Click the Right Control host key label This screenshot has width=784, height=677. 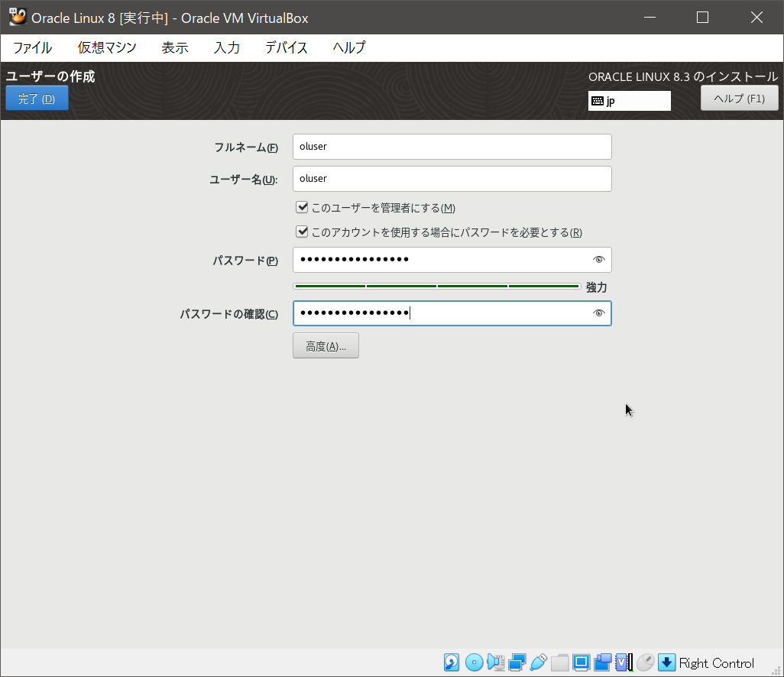tap(717, 663)
